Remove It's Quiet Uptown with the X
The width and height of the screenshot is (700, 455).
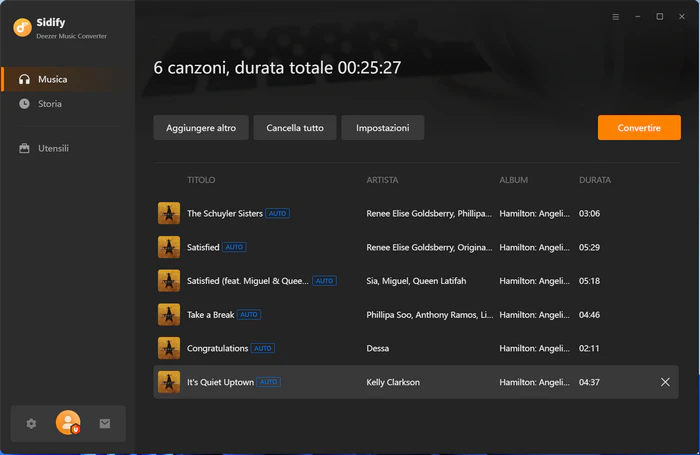click(x=665, y=382)
